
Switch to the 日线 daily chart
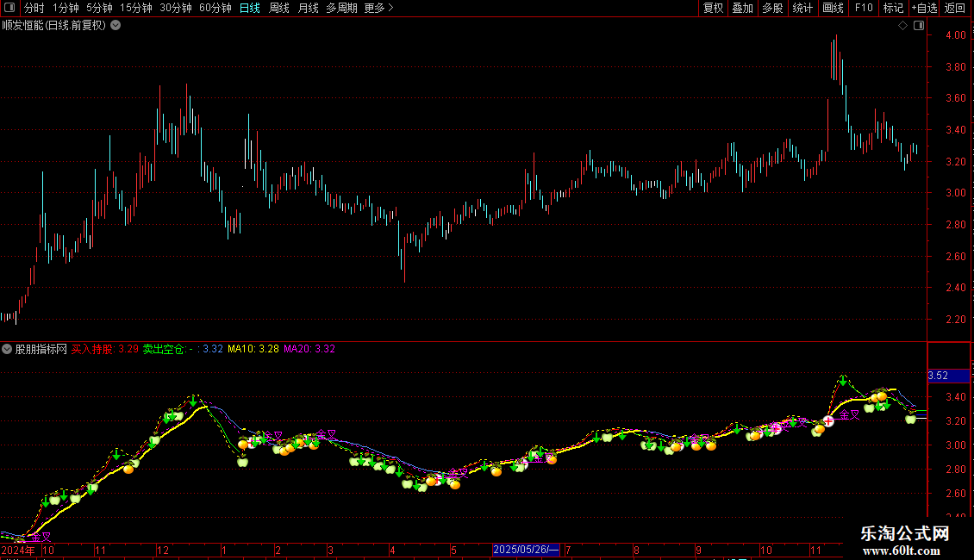click(x=250, y=8)
